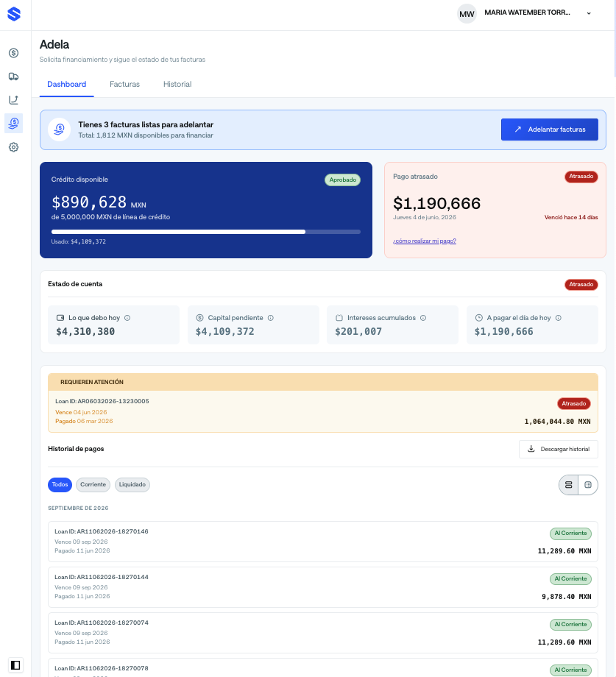Open the hand with coin financing icon
Image resolution: width=616 pixels, height=677 pixels.
pyautogui.click(x=14, y=124)
